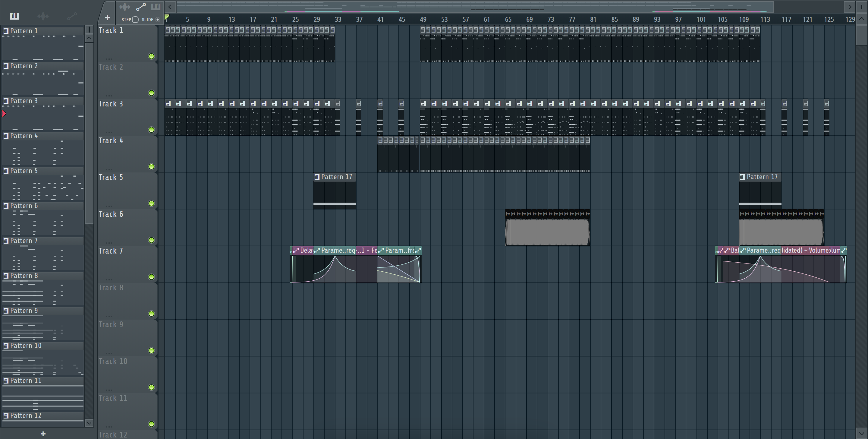The height and width of the screenshot is (439, 868).
Task: Select Pattern 7 in the picker
Action: 43,241
